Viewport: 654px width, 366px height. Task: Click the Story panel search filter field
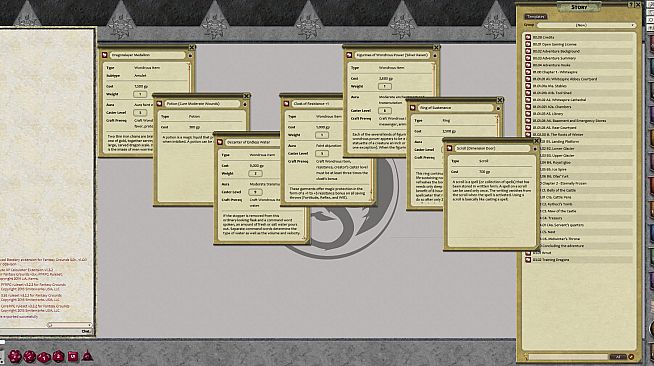568,357
